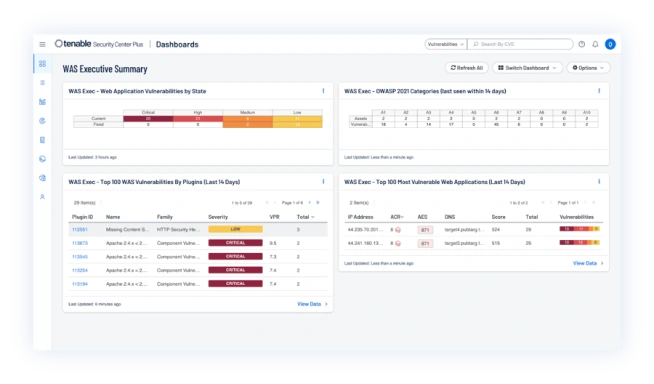
Task: Go to next page of plugins table
Action: click(309, 203)
